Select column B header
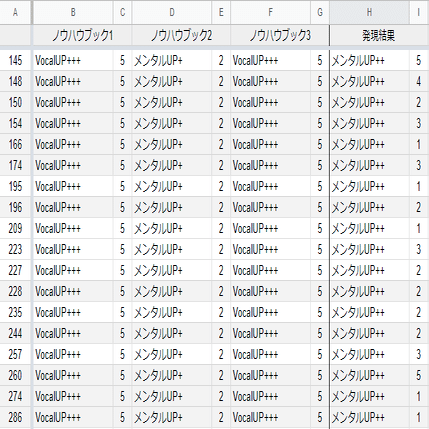429x429 pixels. pos(73,12)
